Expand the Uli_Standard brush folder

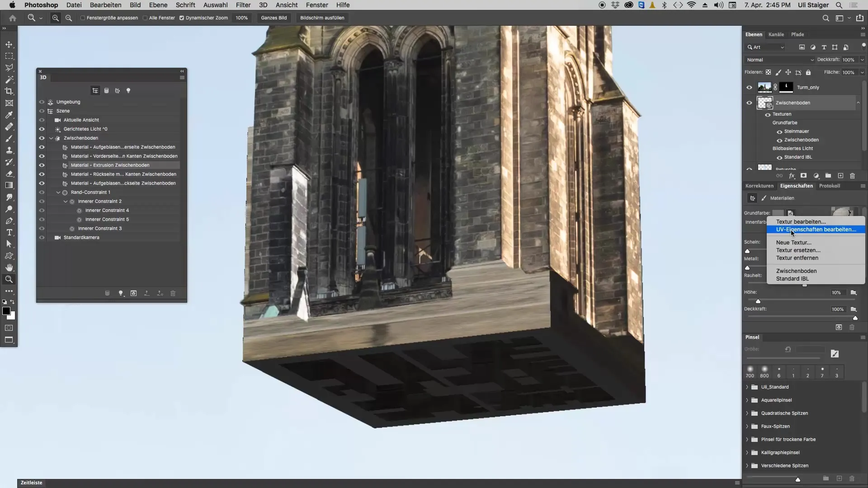(x=747, y=387)
